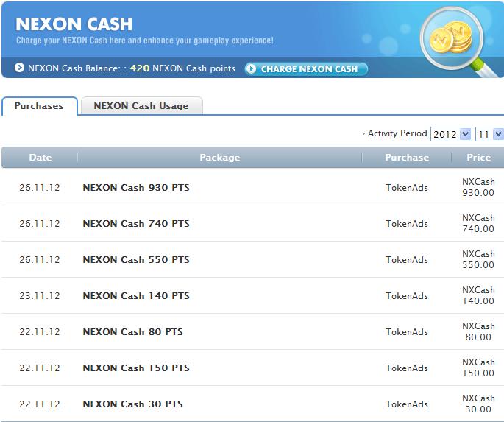The height and width of the screenshot is (422, 504).
Task: Click the NXCash 550.00 price
Action: click(x=478, y=259)
